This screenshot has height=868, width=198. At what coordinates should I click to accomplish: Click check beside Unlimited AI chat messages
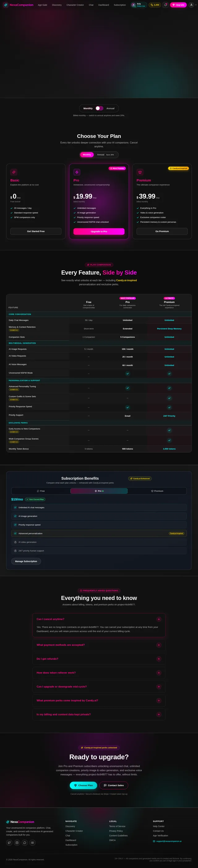[15, 508]
